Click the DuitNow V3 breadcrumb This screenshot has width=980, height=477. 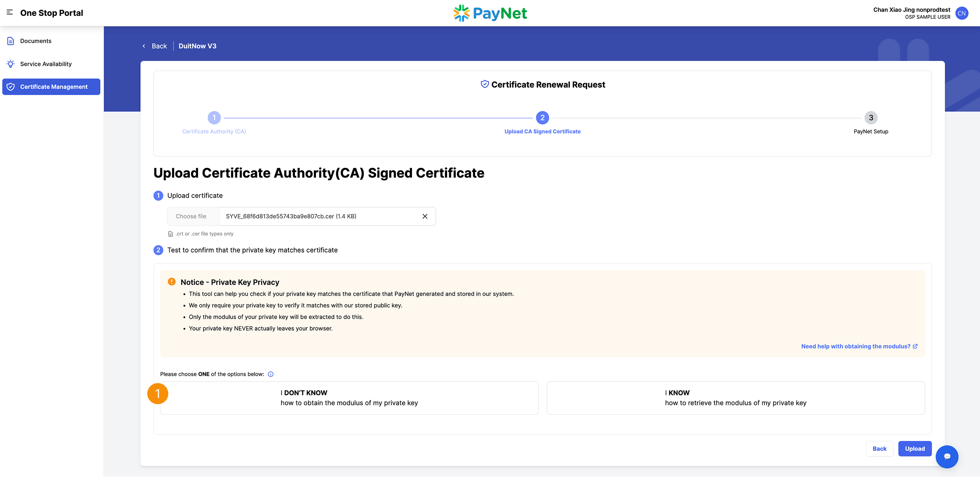coord(197,46)
